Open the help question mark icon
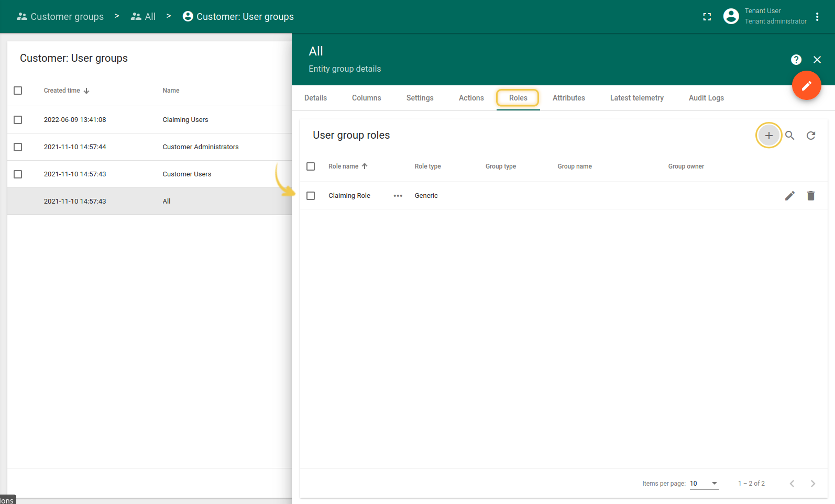 [x=796, y=60]
